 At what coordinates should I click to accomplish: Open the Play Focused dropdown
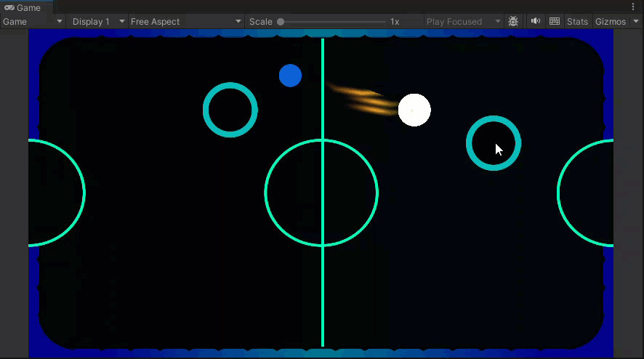[463, 21]
